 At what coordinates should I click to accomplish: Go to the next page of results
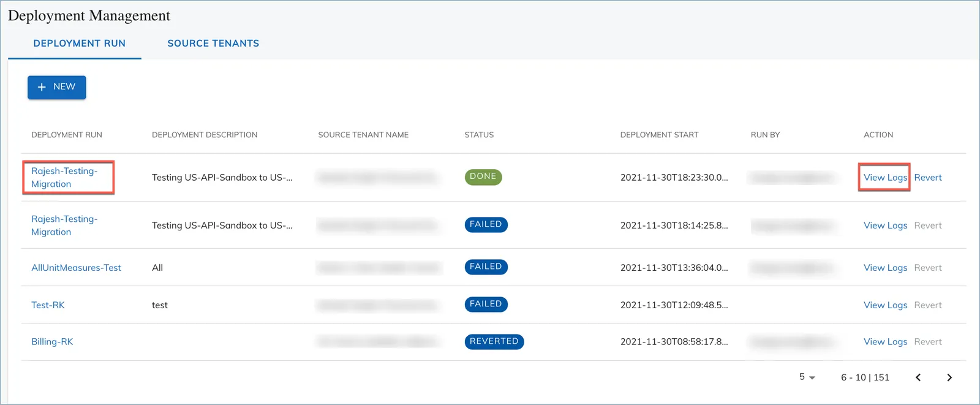tap(949, 377)
